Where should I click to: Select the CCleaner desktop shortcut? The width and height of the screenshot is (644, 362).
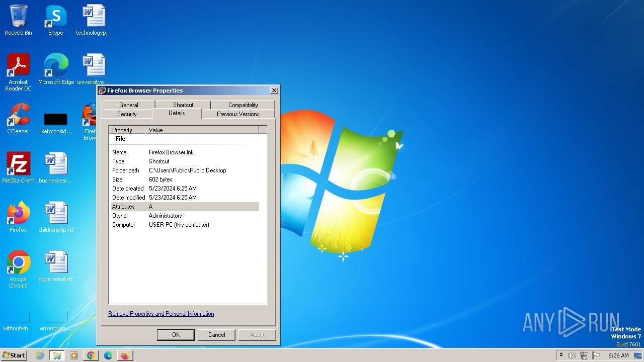click(18, 119)
